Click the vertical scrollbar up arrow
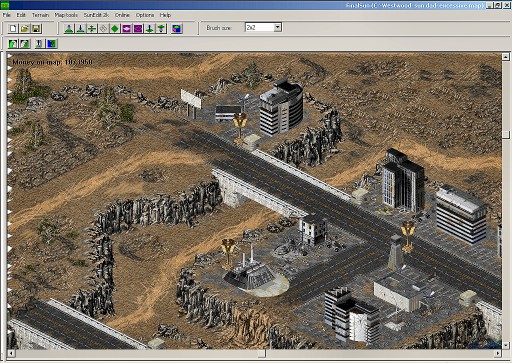The height and width of the screenshot is (363, 512). tap(506, 57)
